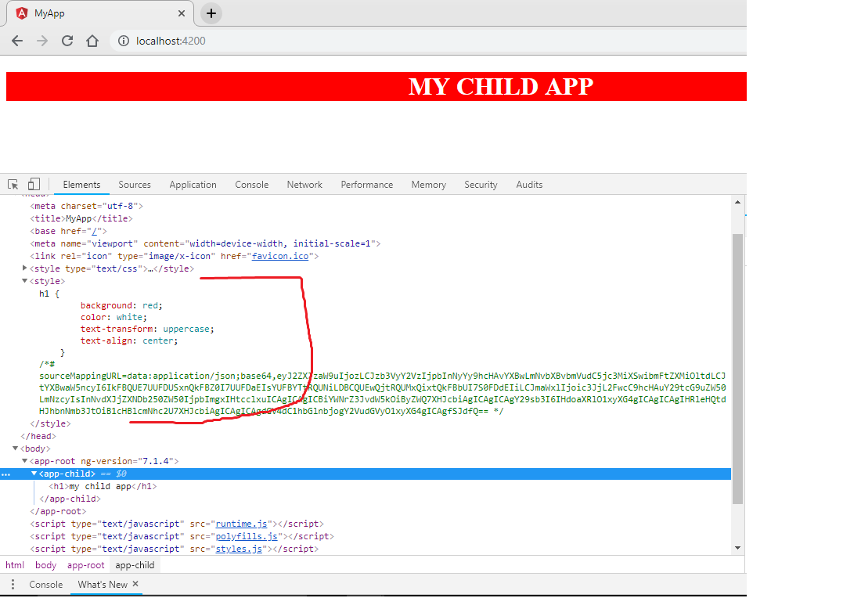
Task: Go to the browser home page
Action: pyautogui.click(x=92, y=41)
